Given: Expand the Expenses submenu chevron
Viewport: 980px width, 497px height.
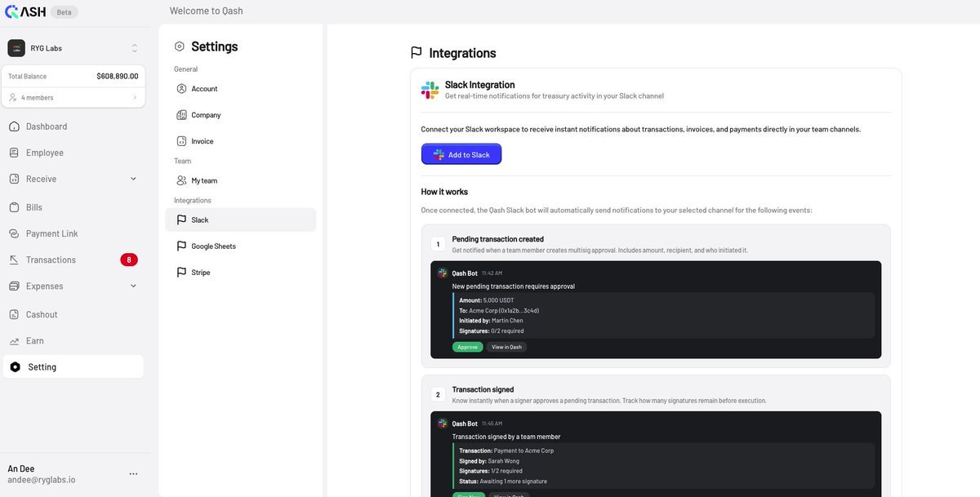Looking at the screenshot, I should pyautogui.click(x=133, y=286).
